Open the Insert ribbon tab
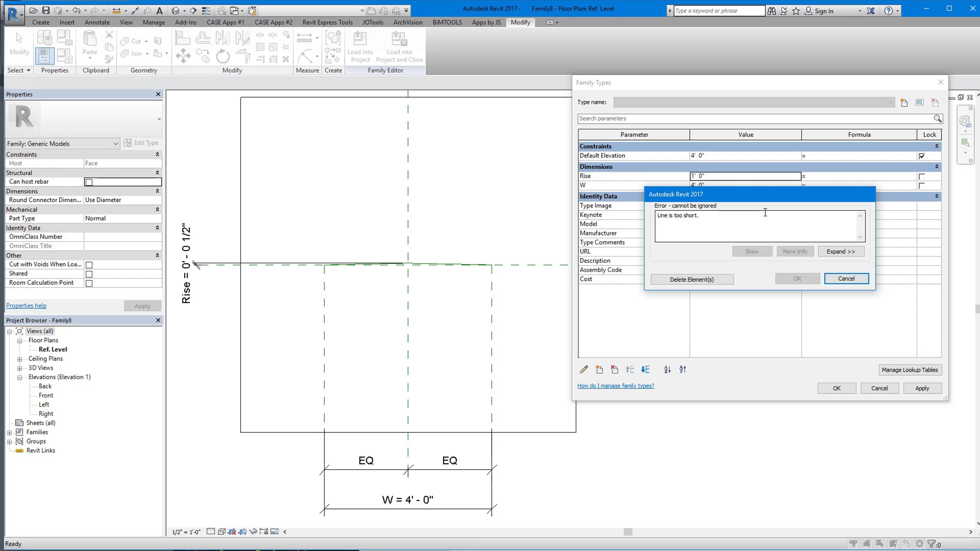Viewport: 980px width, 551px height. click(x=67, y=22)
